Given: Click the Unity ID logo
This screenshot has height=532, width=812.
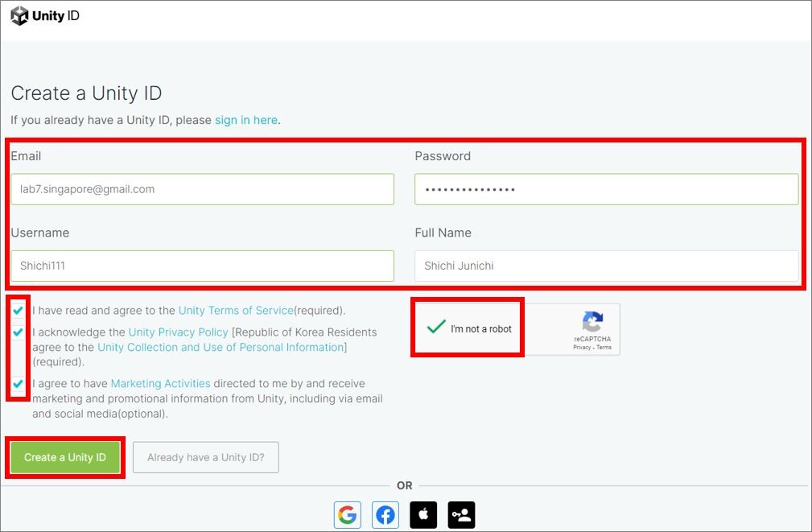Looking at the screenshot, I should pos(45,15).
